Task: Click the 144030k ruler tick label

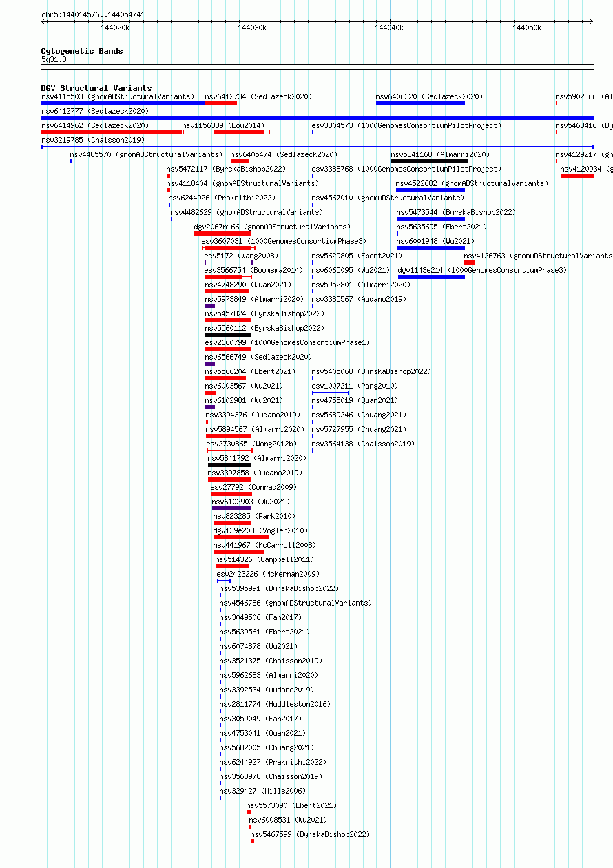Action: click(x=252, y=28)
